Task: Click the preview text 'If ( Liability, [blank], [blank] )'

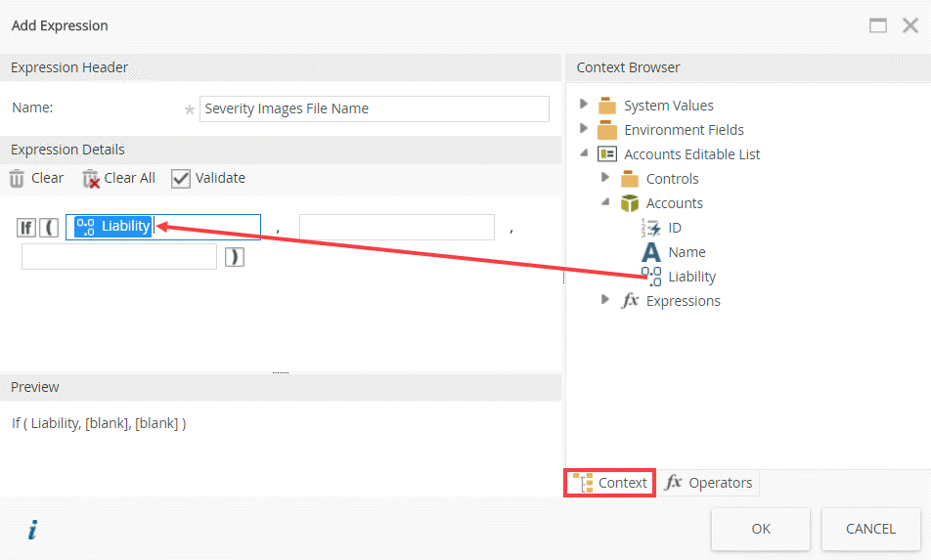Action: pos(99,423)
